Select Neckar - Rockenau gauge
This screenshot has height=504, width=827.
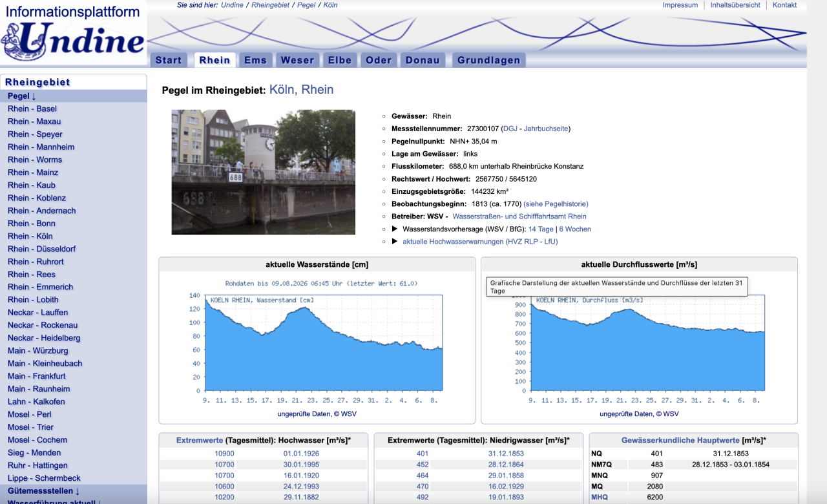click(x=43, y=325)
